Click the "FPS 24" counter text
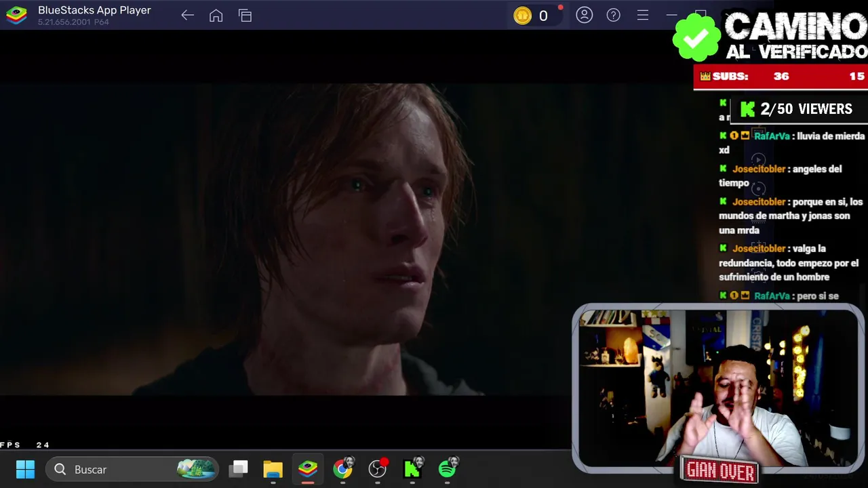The width and height of the screenshot is (868, 488). tap(25, 445)
